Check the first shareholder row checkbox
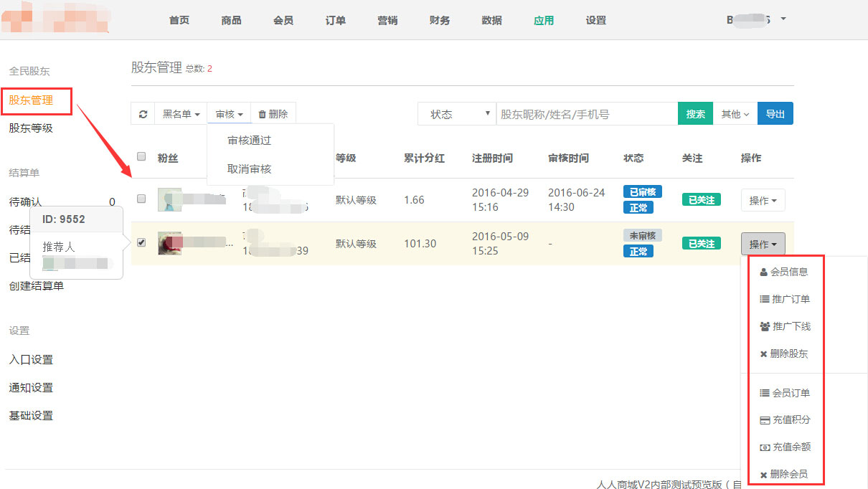The height and width of the screenshot is (489, 868). pyautogui.click(x=141, y=199)
